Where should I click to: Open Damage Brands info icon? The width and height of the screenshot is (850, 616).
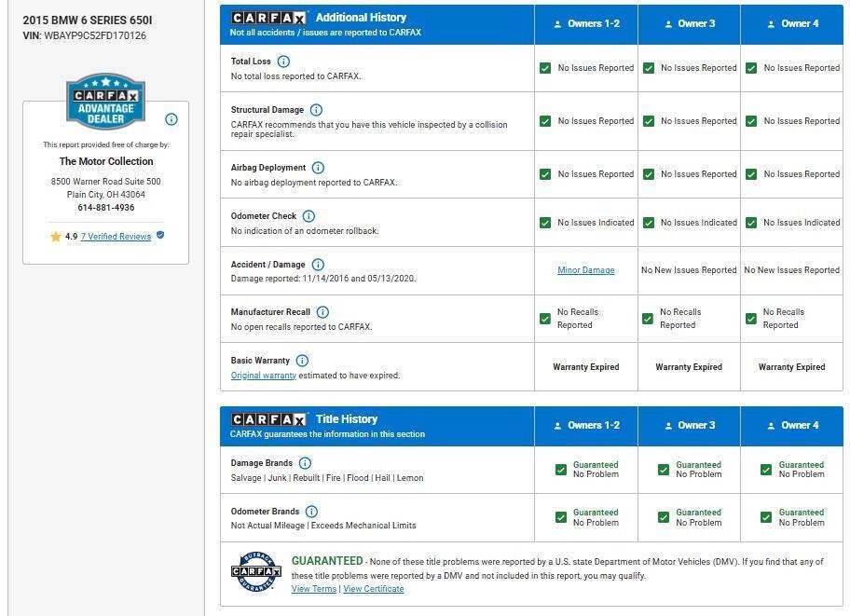click(305, 463)
